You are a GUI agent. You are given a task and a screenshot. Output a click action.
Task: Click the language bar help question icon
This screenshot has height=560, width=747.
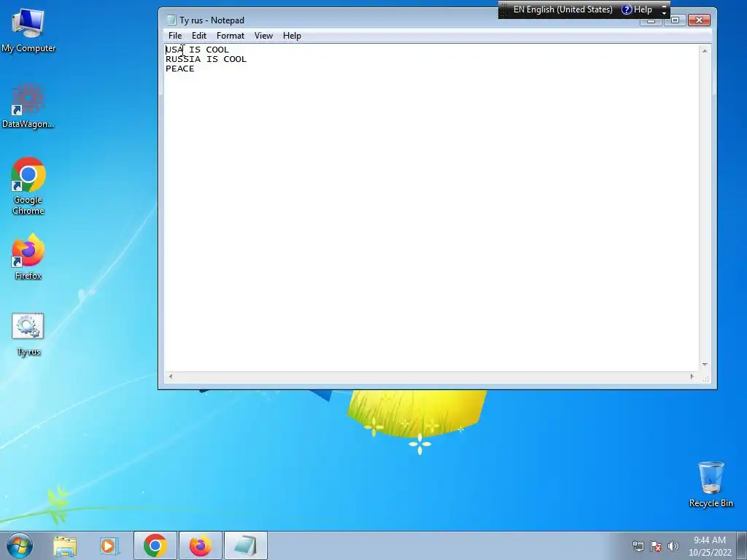coord(627,9)
